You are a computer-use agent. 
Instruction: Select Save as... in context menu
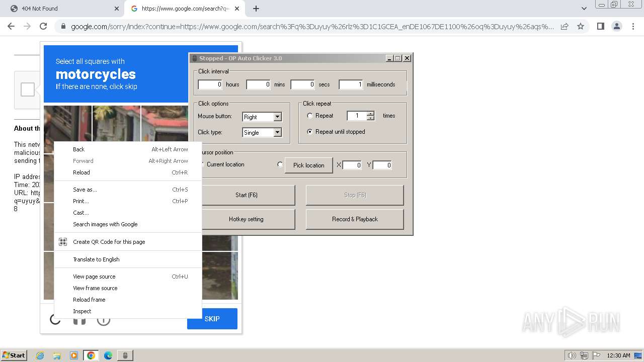point(128,190)
